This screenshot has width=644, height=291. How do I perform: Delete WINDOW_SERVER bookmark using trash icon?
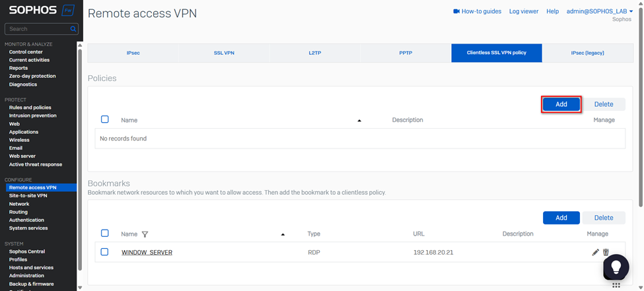click(606, 252)
